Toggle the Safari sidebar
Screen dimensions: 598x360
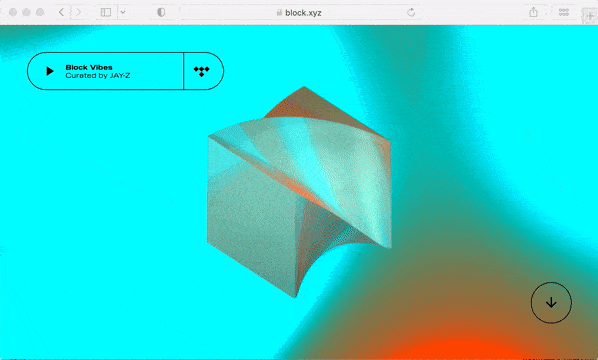106,12
